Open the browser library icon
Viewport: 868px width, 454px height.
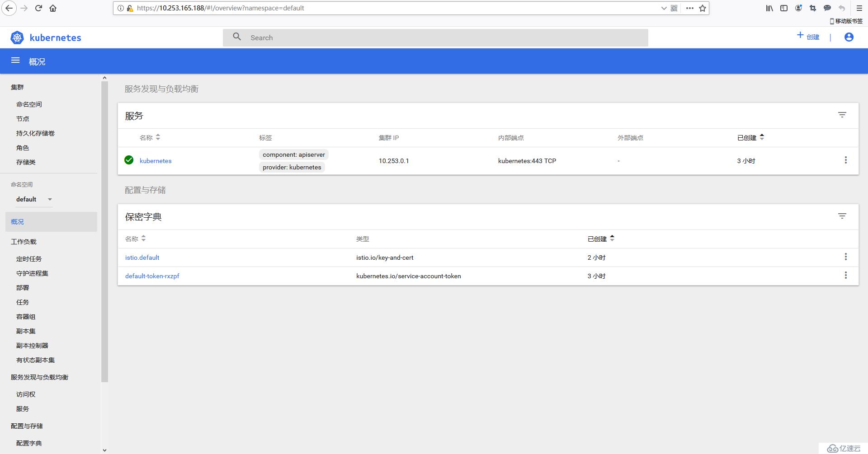[x=769, y=8]
